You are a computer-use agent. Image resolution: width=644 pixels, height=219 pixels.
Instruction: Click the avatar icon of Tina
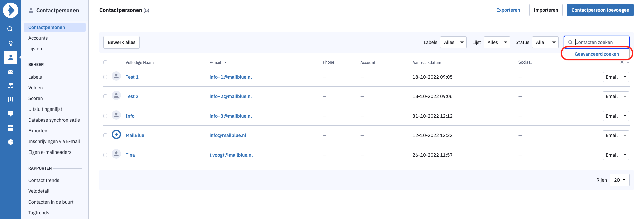116,154
